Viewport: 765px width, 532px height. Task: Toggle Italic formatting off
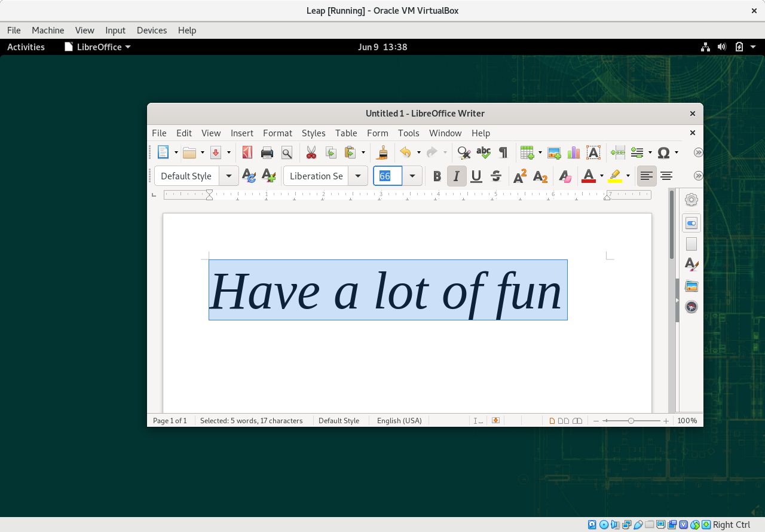point(457,176)
